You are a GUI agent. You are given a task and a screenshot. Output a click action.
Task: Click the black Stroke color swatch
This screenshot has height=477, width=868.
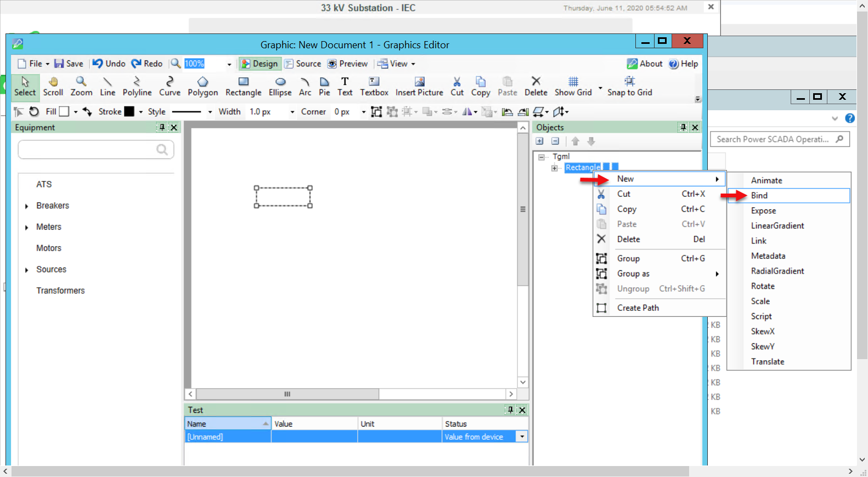tap(129, 112)
